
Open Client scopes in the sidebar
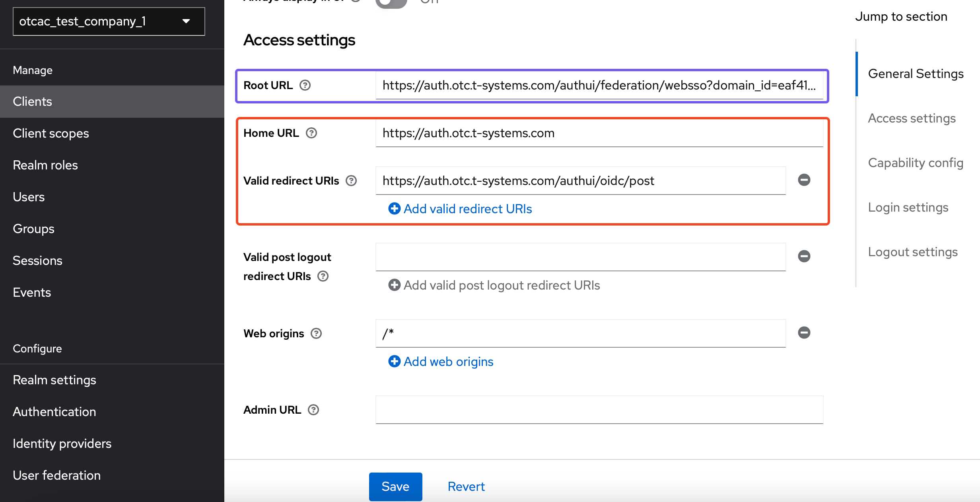(51, 133)
